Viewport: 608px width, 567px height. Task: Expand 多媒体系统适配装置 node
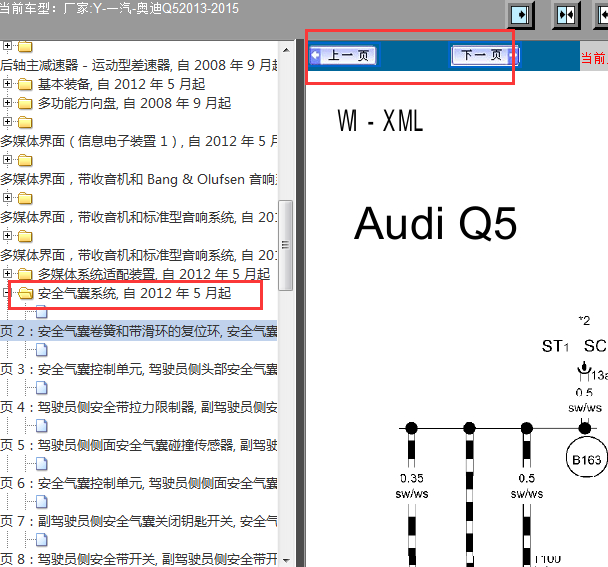pyautogui.click(x=7, y=273)
